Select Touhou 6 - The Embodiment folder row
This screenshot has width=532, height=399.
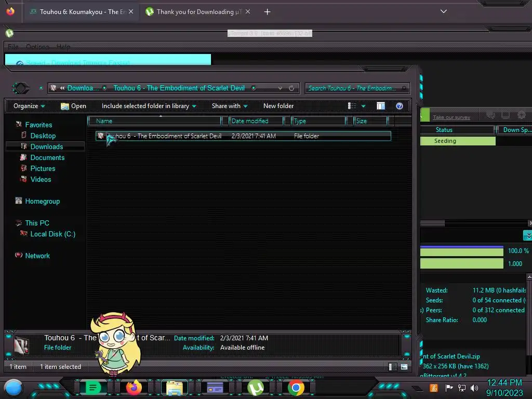click(x=243, y=136)
